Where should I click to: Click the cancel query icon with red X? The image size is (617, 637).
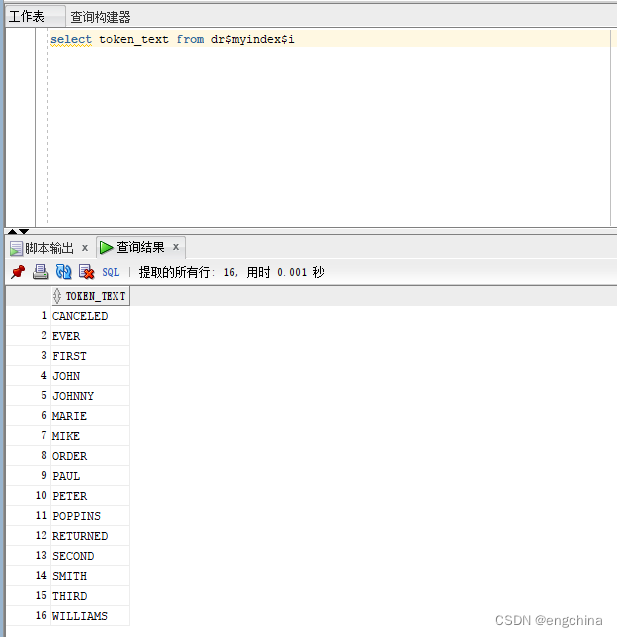pos(86,272)
